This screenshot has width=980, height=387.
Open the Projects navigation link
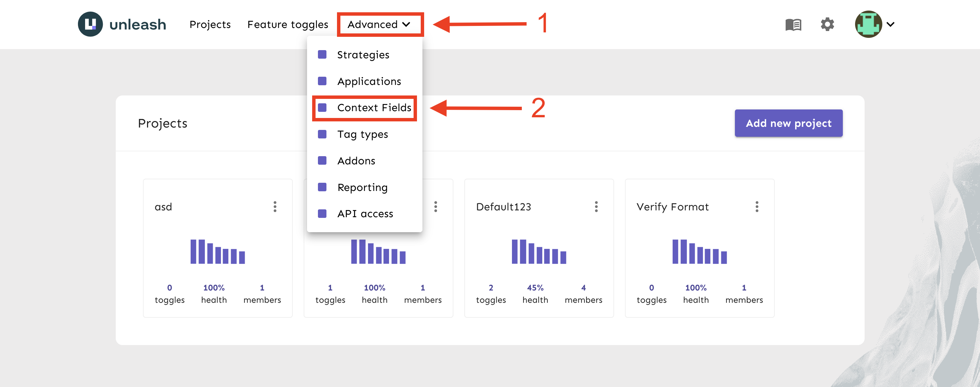[x=210, y=24]
